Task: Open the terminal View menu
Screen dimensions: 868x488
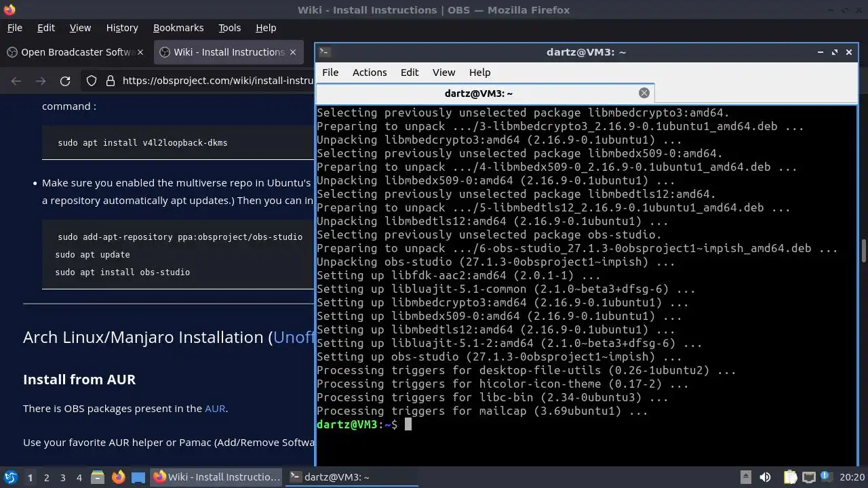Action: 443,73
